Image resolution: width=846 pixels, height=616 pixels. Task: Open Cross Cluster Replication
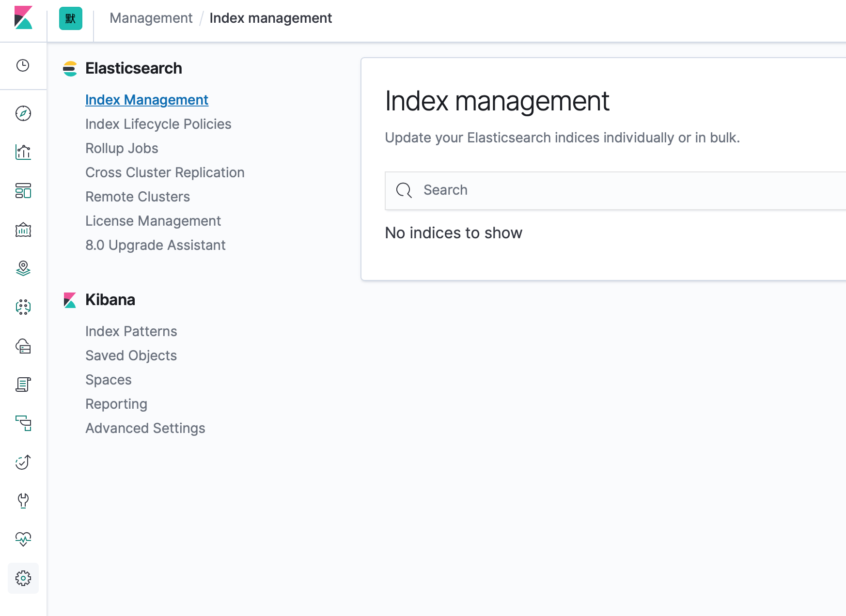165,172
